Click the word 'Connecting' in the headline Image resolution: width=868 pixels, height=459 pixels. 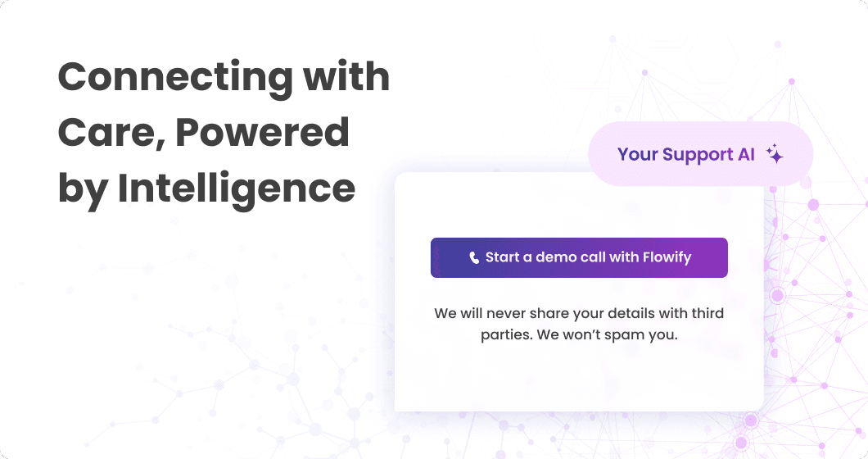[x=174, y=78]
